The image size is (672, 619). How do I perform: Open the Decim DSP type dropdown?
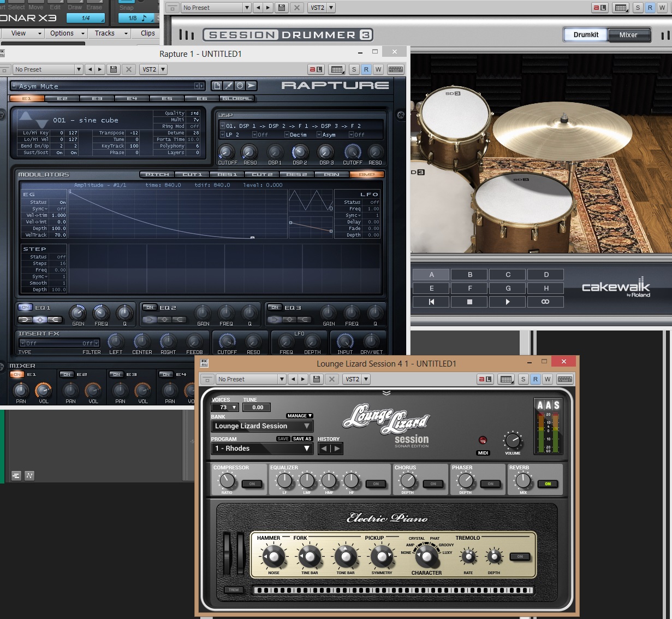(287, 134)
